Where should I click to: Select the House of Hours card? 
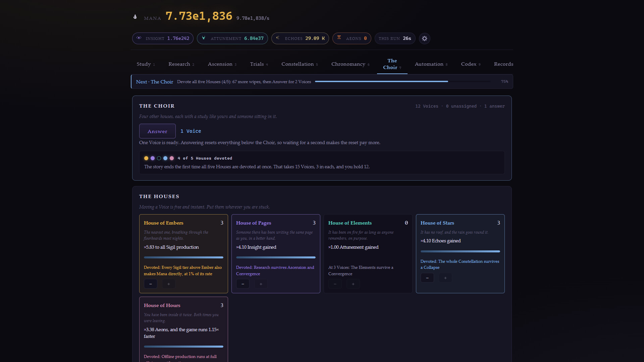[183, 329]
